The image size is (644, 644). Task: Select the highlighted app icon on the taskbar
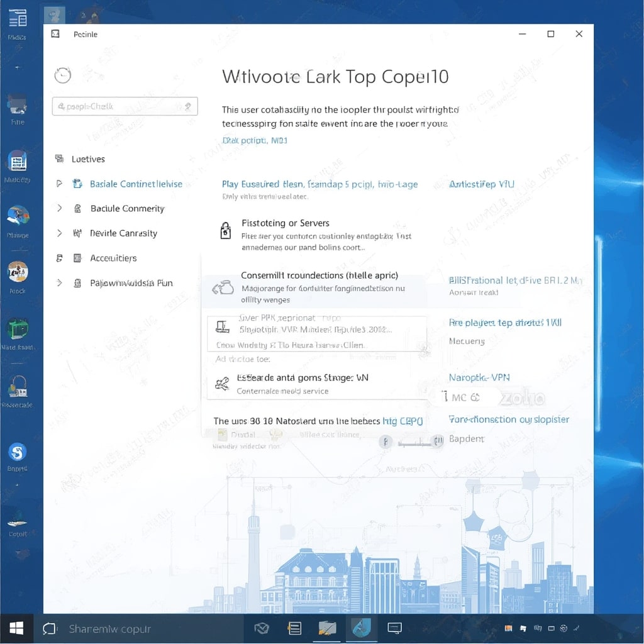360,628
